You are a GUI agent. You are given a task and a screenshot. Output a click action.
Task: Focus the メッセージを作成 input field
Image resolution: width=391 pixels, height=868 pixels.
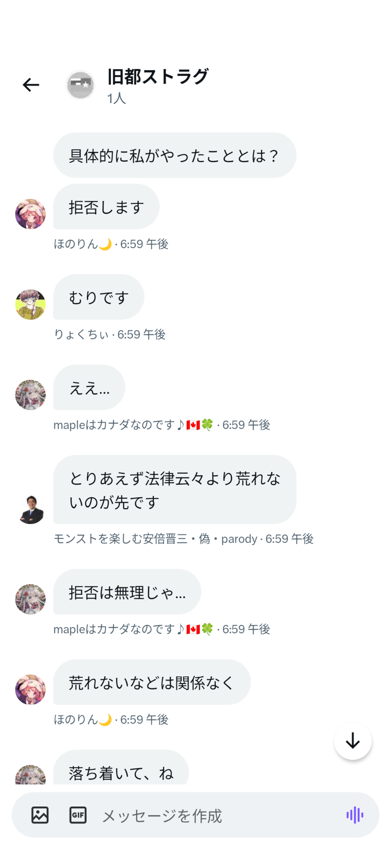click(x=217, y=815)
